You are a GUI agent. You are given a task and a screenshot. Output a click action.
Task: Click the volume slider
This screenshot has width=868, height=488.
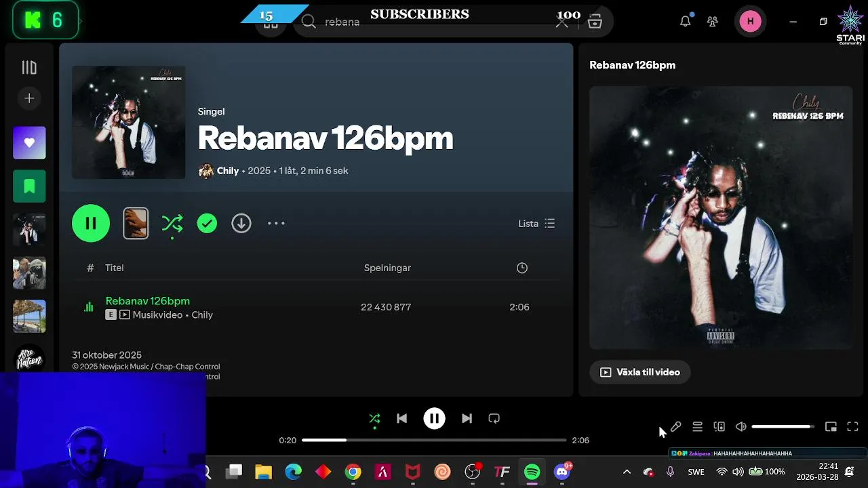click(x=783, y=426)
